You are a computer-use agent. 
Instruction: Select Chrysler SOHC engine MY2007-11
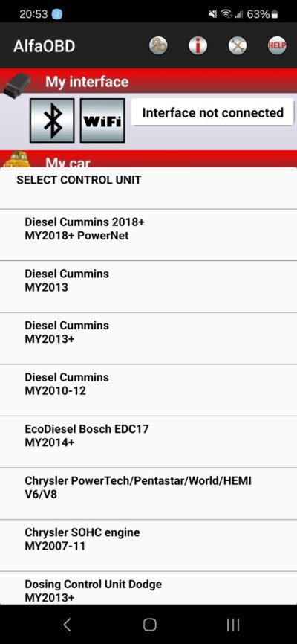point(148,545)
